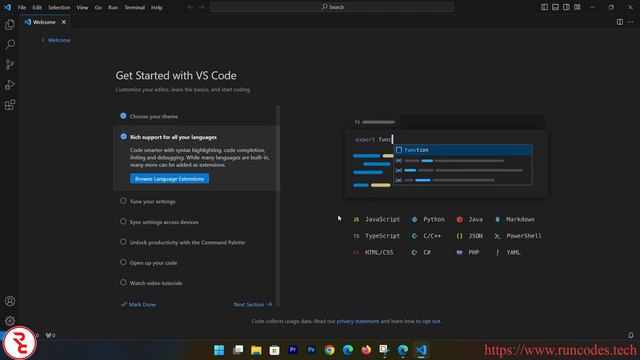
Task: Click the VS Code logo in title bar
Action: click(x=7, y=7)
